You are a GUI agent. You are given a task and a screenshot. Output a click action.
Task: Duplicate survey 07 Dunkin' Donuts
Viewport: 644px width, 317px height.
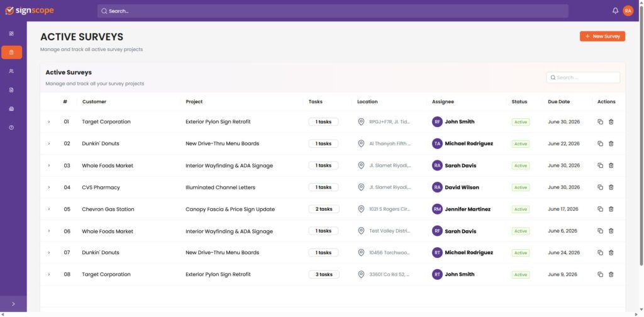coord(600,253)
